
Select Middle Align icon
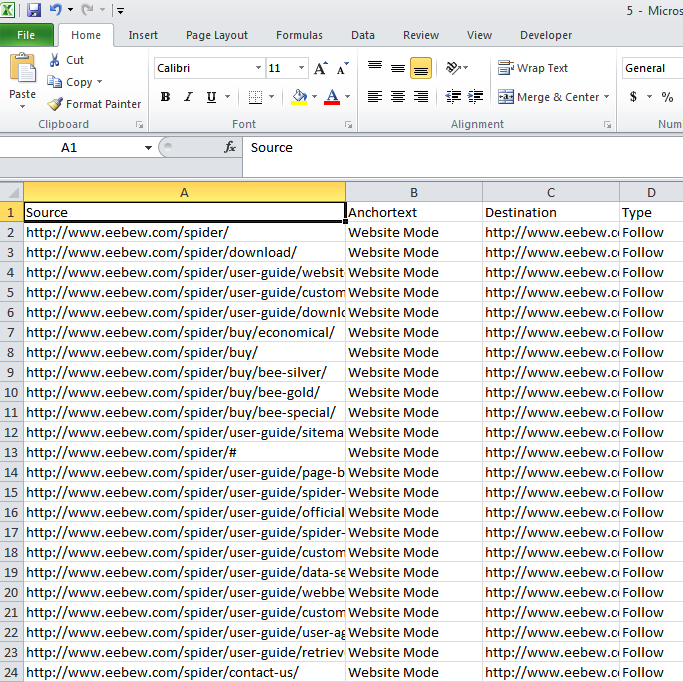pos(398,68)
